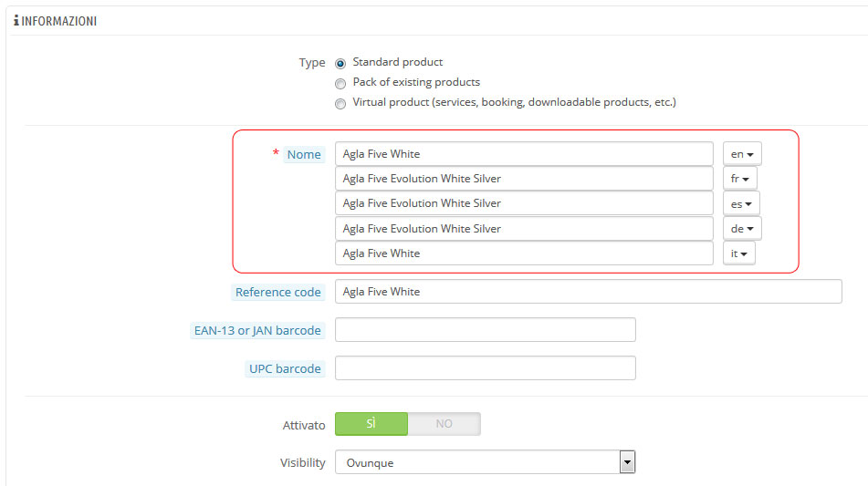Set Attivato toggle to SÌ

371,424
